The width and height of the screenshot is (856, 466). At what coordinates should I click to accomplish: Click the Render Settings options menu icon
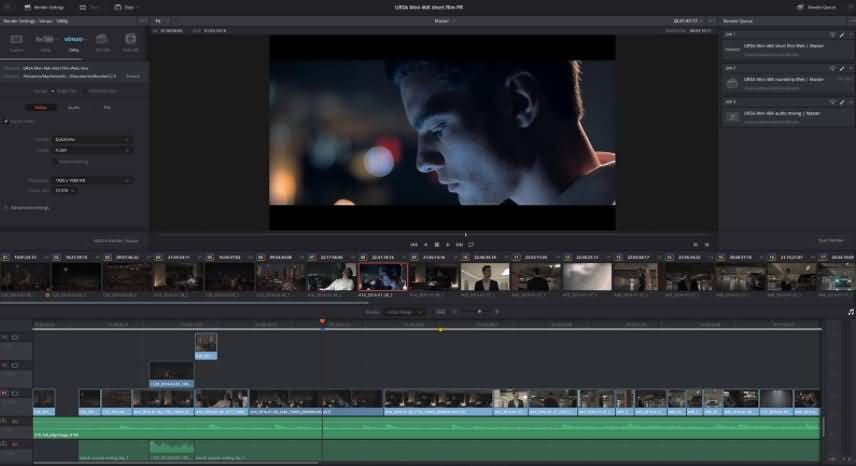tap(142, 21)
